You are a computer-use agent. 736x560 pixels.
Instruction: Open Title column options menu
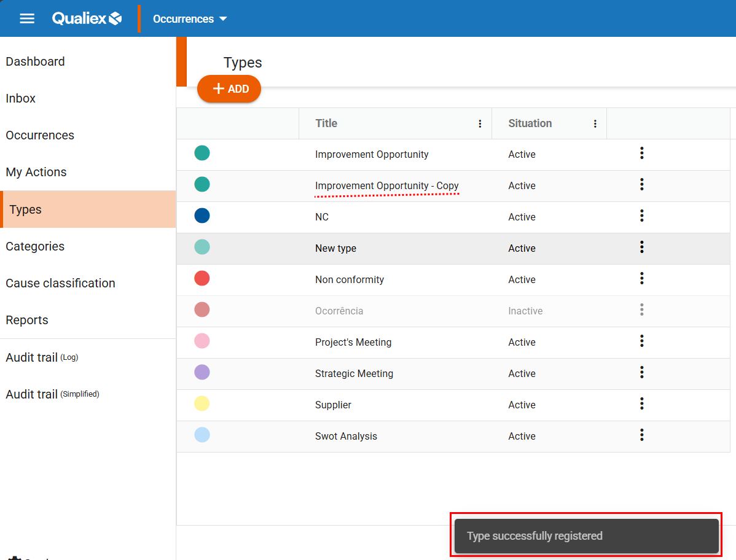(480, 124)
